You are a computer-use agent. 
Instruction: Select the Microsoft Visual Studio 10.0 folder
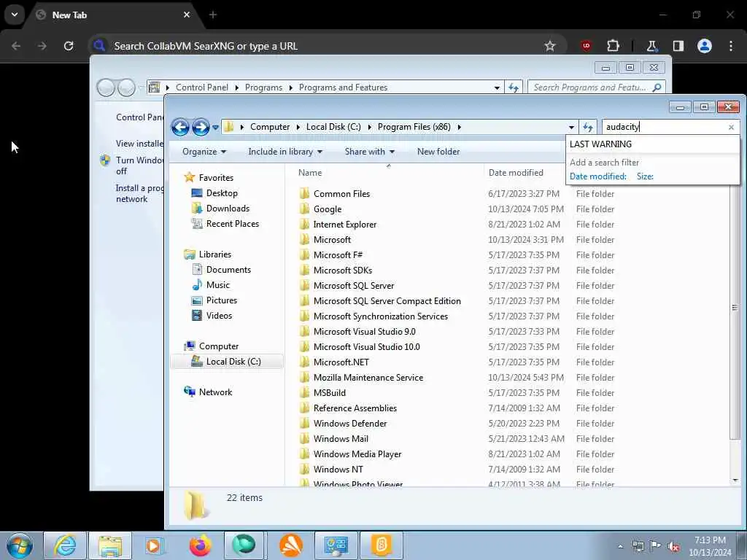pos(366,346)
